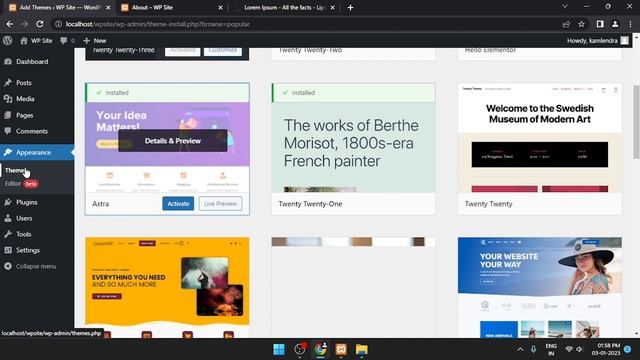Open tab search dropdown arrow
The width and height of the screenshot is (640, 360).
click(x=565, y=7)
